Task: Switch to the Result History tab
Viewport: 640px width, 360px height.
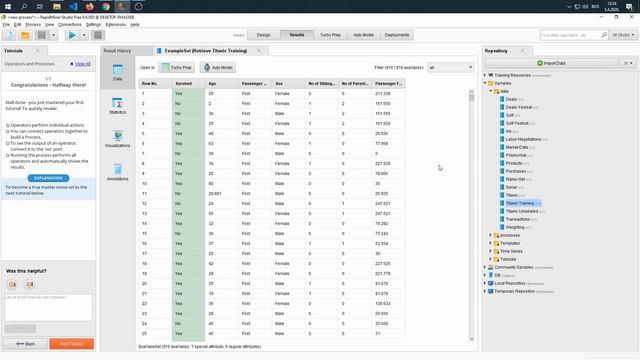Action: coord(118,51)
